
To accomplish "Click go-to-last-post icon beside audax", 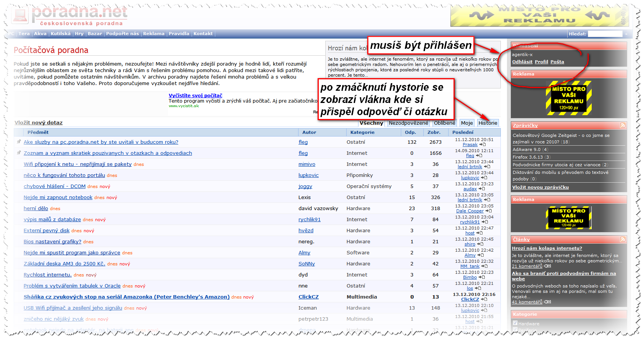I will (x=482, y=189).
